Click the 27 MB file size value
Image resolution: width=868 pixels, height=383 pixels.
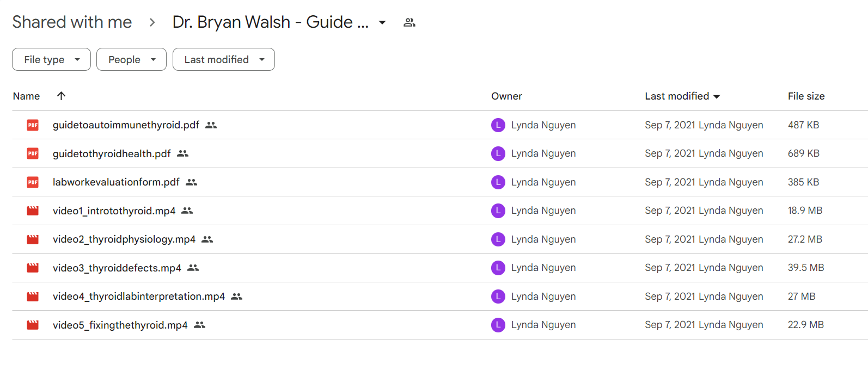(x=802, y=296)
